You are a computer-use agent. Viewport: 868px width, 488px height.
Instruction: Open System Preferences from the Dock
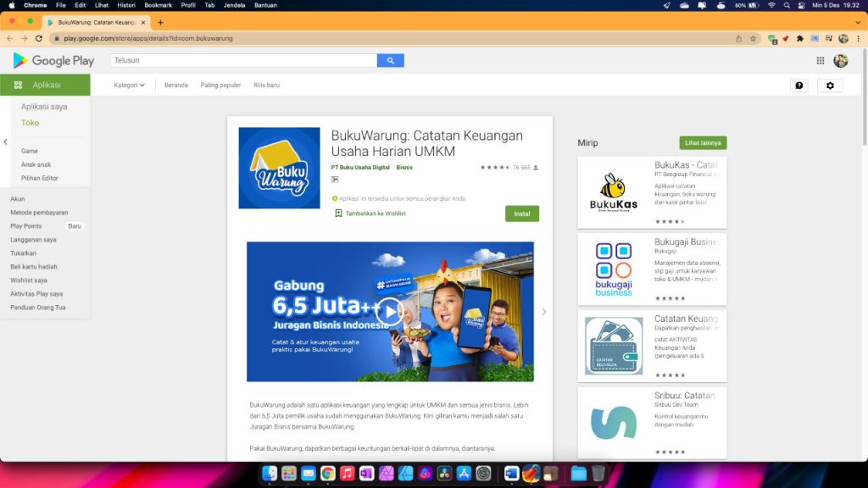[x=483, y=474]
